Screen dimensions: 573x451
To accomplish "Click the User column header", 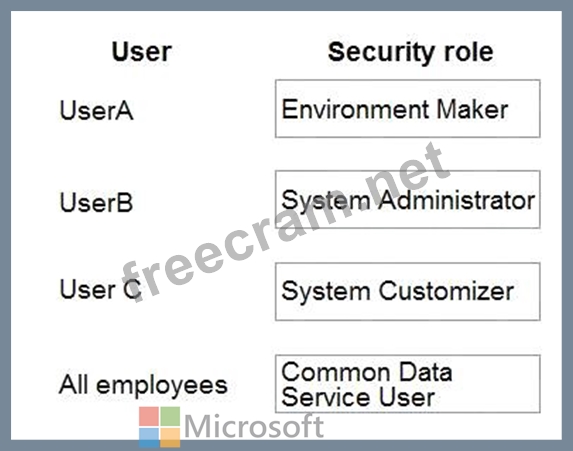I will tap(142, 52).
